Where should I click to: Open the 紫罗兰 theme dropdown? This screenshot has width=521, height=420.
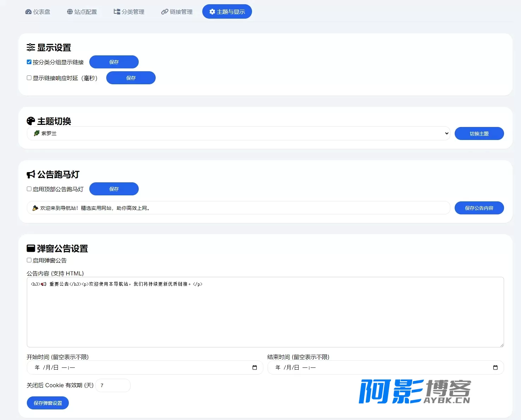[238, 133]
